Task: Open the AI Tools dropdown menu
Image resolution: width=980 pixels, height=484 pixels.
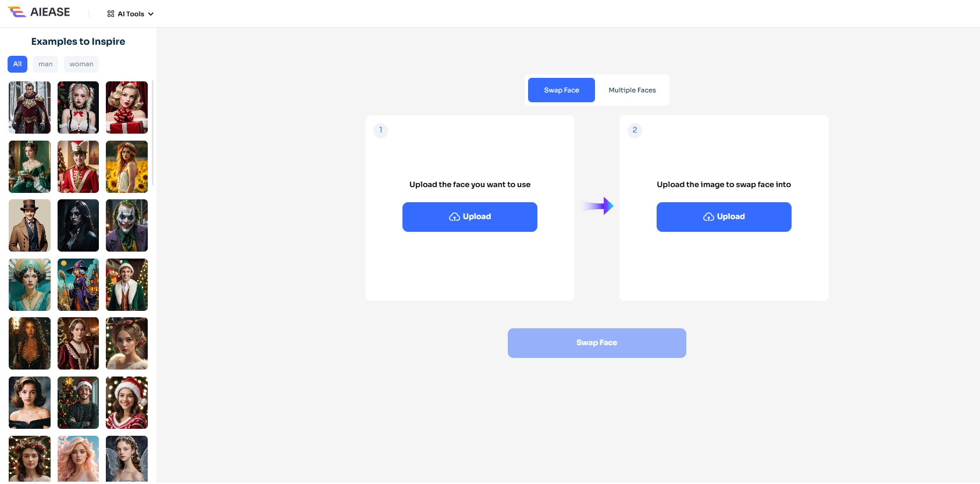Action: point(131,14)
